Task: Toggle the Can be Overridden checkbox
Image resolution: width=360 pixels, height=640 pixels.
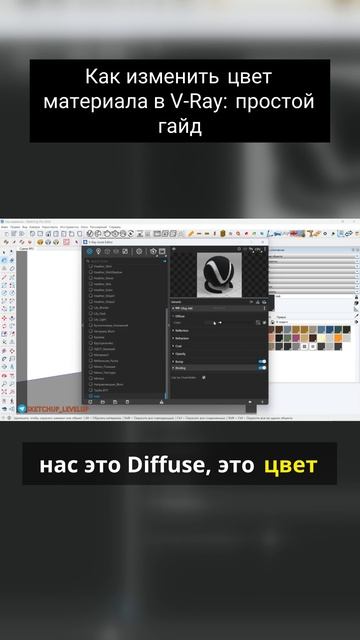Action: [204, 378]
